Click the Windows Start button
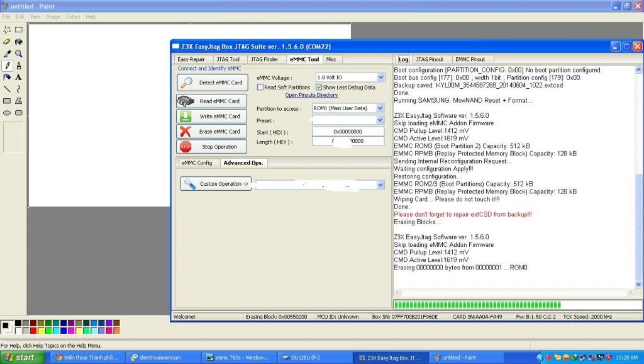The height and width of the screenshot is (364, 644). [22, 358]
